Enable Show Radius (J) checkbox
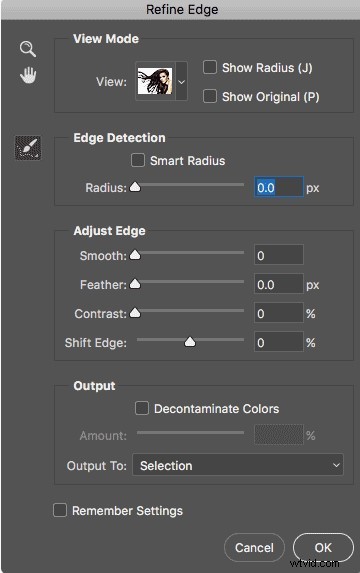Screen dimensions: 360x573 coord(210,67)
